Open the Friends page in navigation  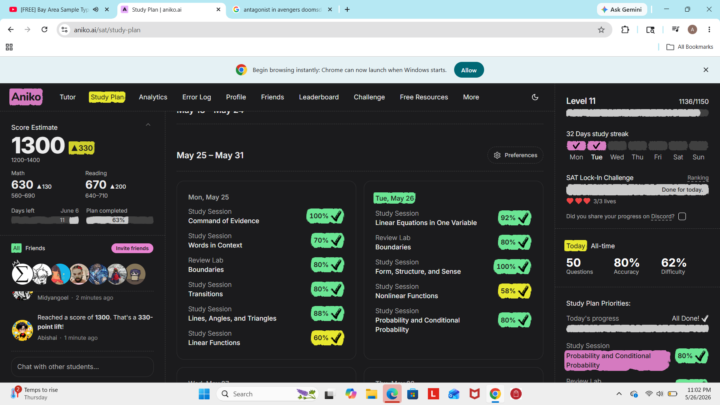click(x=272, y=97)
